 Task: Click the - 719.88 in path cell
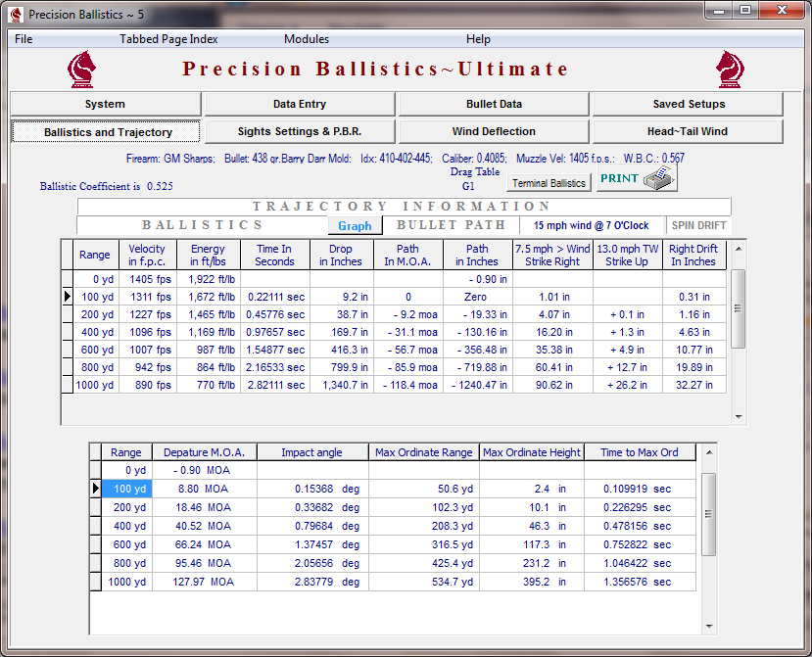coord(477,367)
